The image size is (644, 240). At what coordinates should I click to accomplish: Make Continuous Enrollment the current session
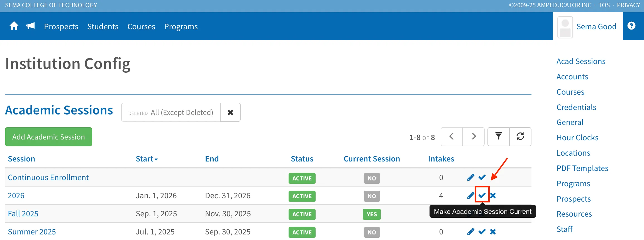pos(482,177)
